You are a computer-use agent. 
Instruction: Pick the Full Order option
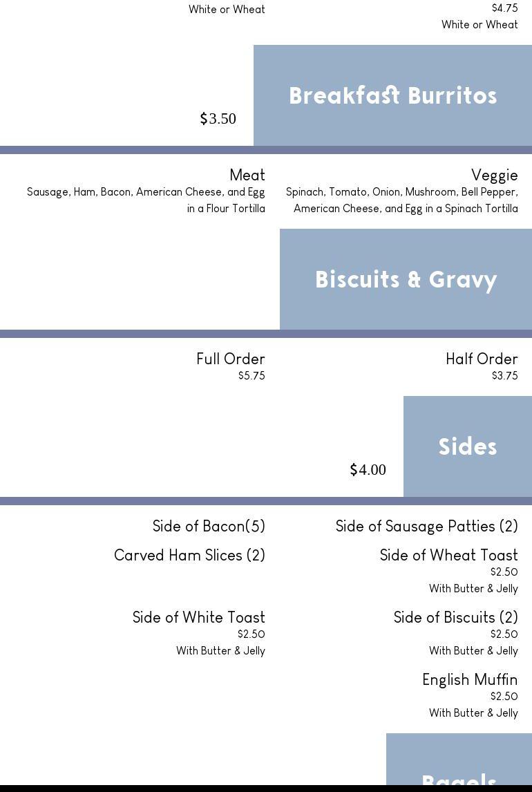pos(231,359)
